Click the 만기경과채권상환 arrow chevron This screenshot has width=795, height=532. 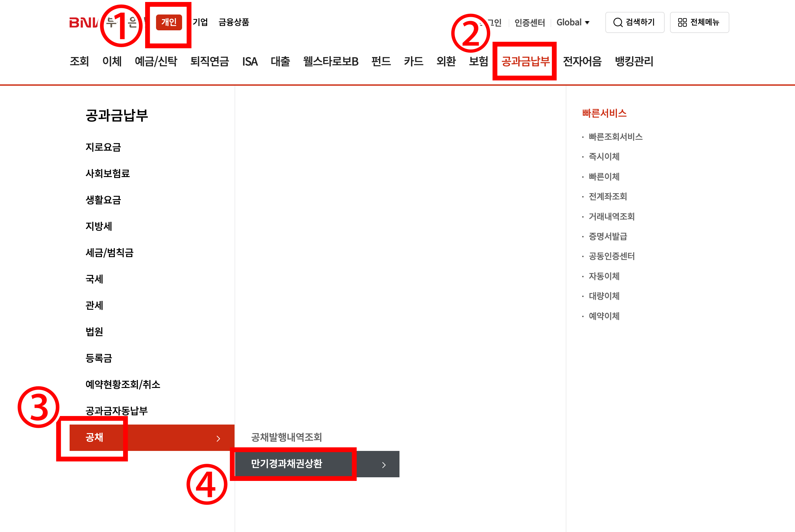coord(384,465)
